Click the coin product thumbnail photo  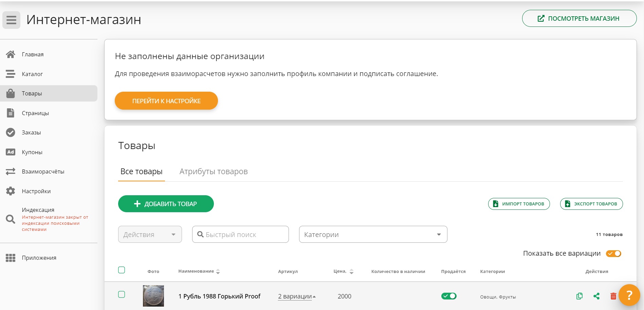153,296
